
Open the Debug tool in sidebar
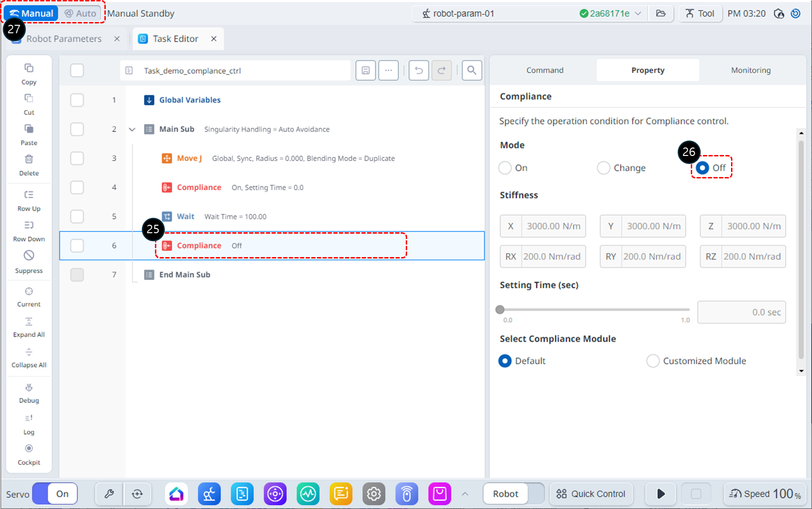tap(29, 388)
